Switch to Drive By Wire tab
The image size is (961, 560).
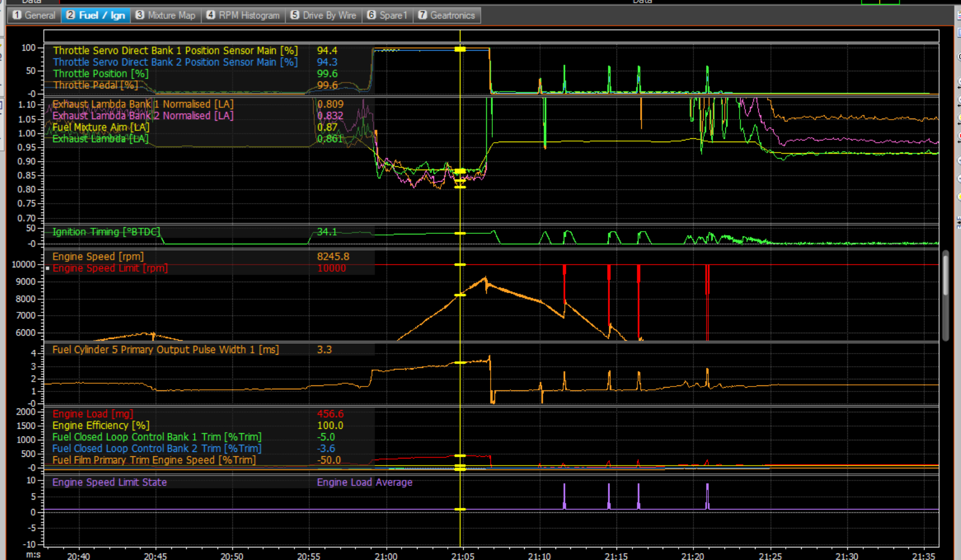323,15
